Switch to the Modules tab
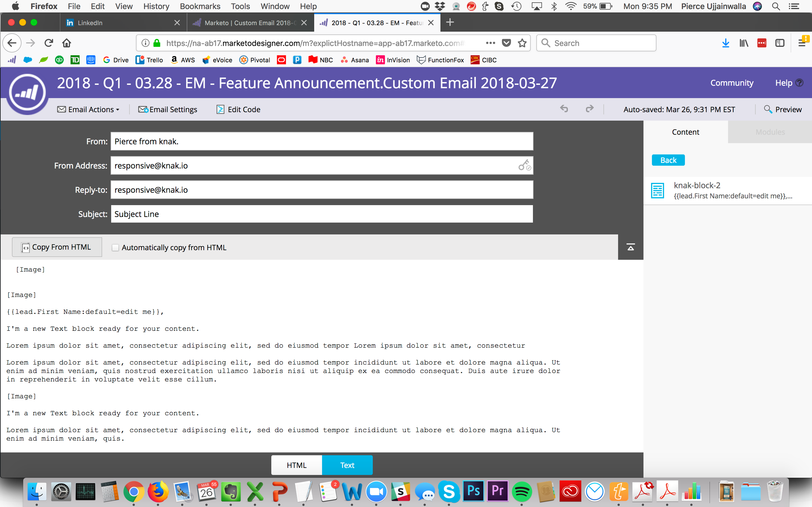812x507 pixels. (x=770, y=132)
